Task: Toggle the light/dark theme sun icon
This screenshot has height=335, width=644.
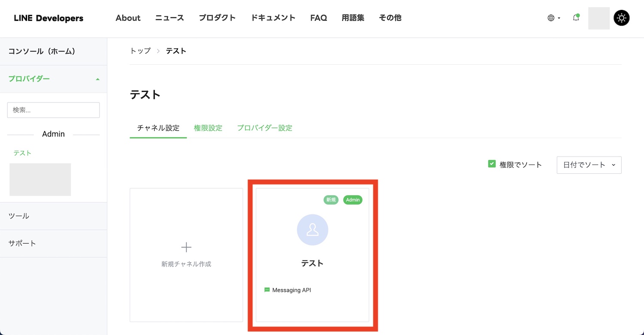Action: click(622, 18)
